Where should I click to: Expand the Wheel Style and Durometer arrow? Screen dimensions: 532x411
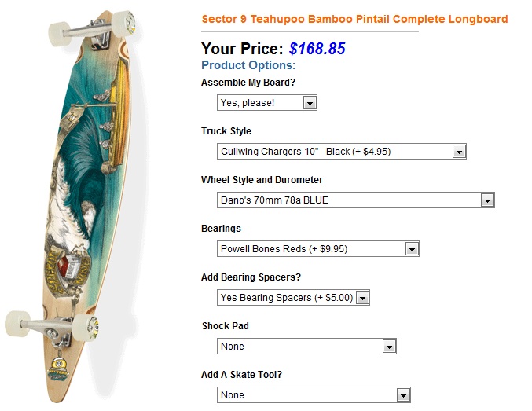pos(487,200)
